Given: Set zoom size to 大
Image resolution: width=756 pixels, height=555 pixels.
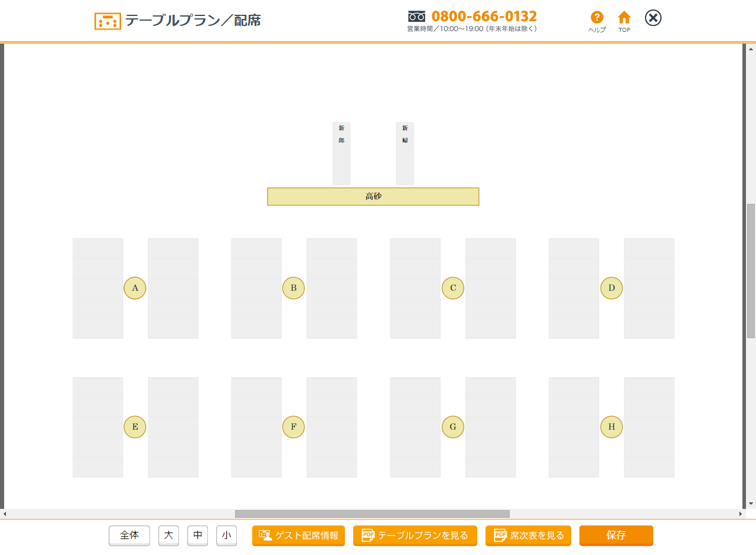Looking at the screenshot, I should tap(168, 535).
